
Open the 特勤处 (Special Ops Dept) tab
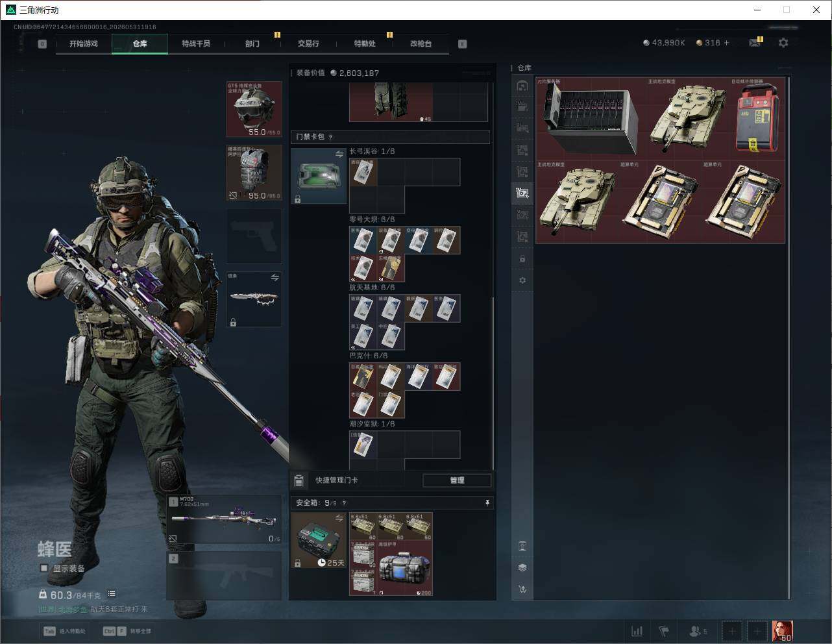click(x=365, y=43)
